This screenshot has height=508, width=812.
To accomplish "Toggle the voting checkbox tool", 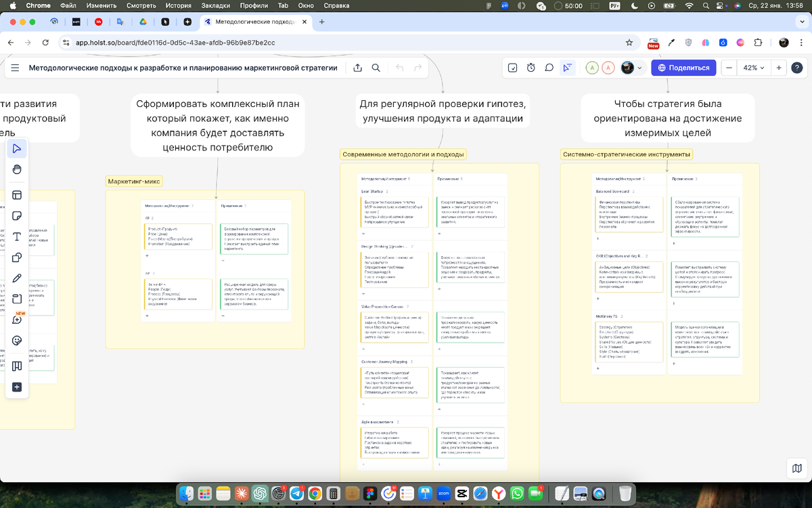I will 513,68.
